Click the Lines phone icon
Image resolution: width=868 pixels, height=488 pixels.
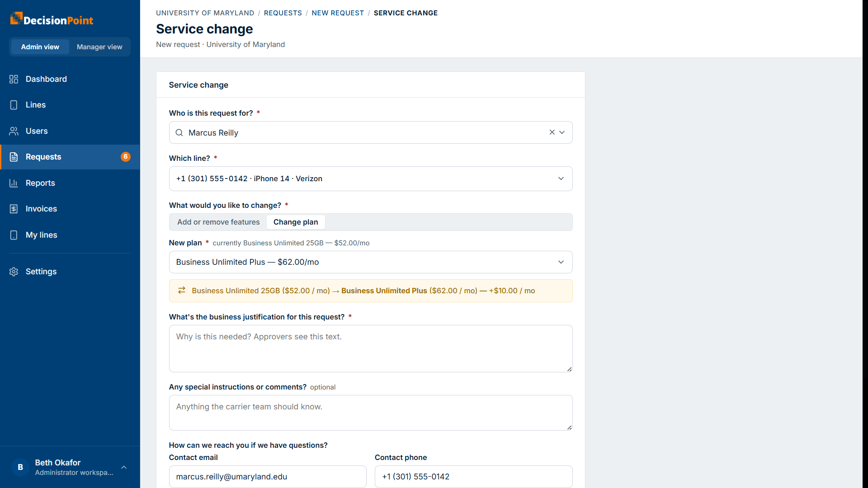tap(14, 105)
